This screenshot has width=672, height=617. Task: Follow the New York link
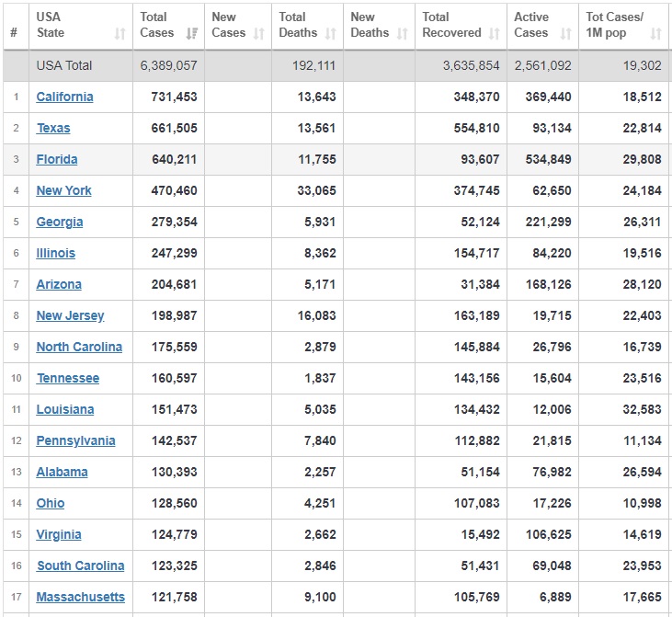pyautogui.click(x=63, y=190)
